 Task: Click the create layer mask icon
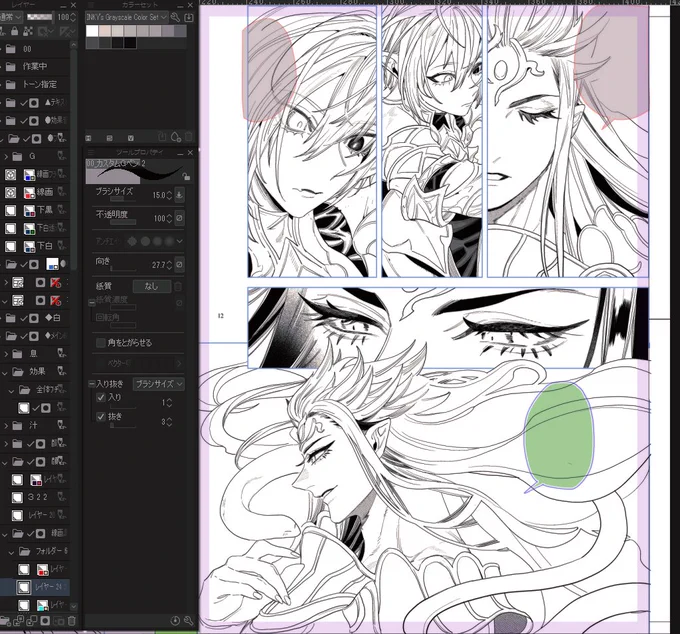point(45,621)
